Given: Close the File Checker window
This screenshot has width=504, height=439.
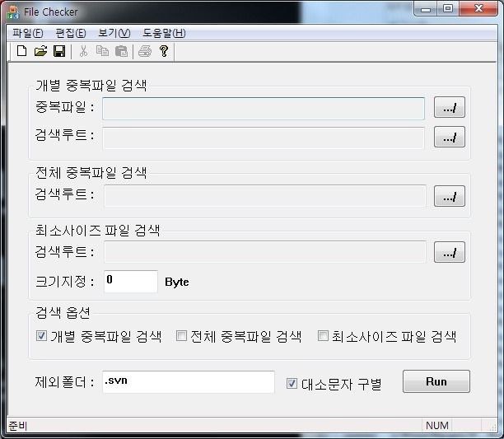Looking at the screenshot, I should coord(478,9).
